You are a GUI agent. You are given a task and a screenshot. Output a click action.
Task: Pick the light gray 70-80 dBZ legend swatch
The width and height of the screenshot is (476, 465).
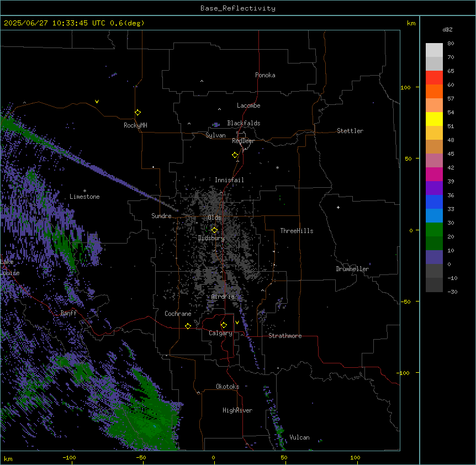point(434,50)
